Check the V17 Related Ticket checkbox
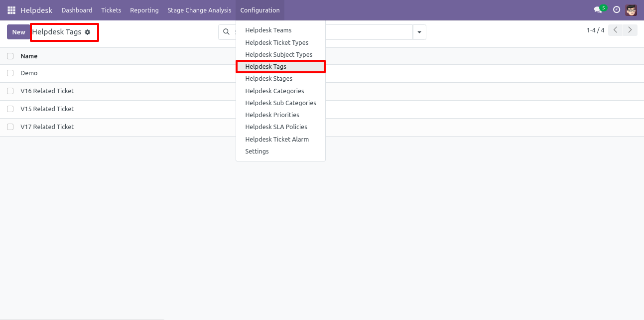The height and width of the screenshot is (320, 644). (10, 127)
